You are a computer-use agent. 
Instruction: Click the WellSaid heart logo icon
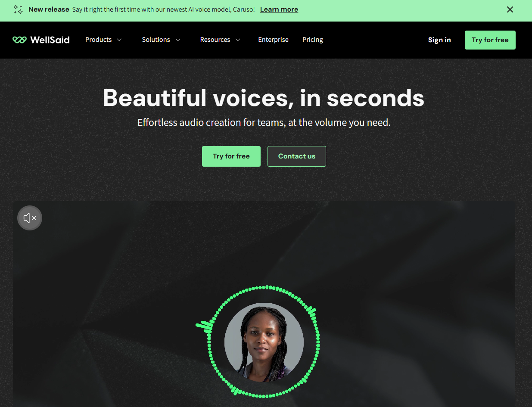click(x=19, y=40)
